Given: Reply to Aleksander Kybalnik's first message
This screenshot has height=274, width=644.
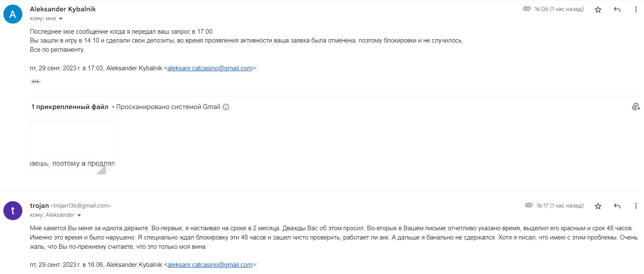Looking at the screenshot, I should point(617,9).
